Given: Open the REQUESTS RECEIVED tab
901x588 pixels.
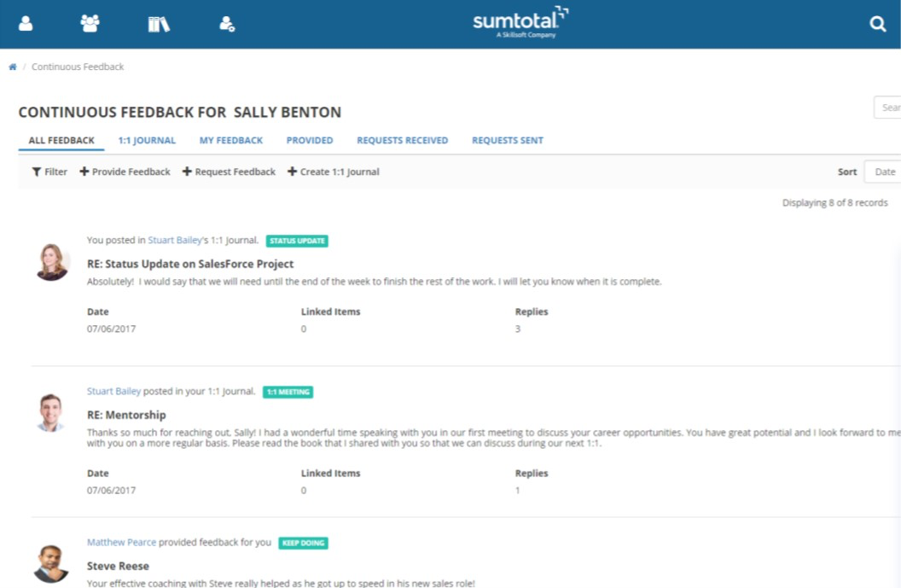Looking at the screenshot, I should pos(402,140).
